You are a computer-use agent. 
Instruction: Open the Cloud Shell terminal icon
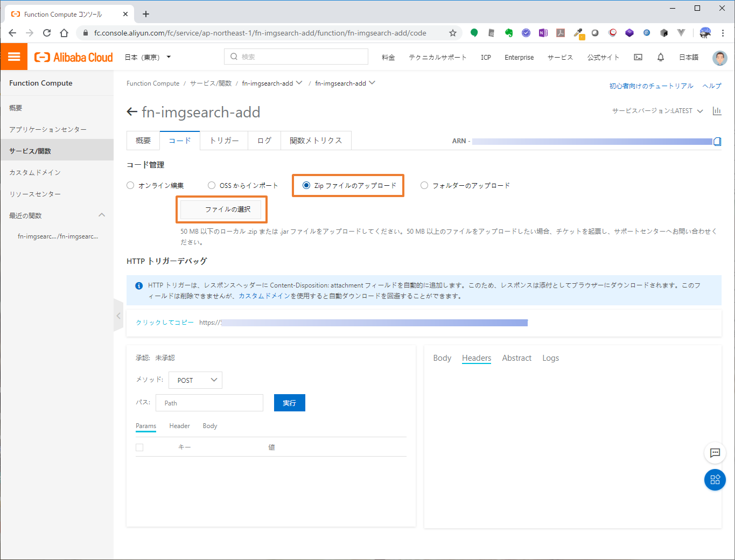pyautogui.click(x=638, y=57)
